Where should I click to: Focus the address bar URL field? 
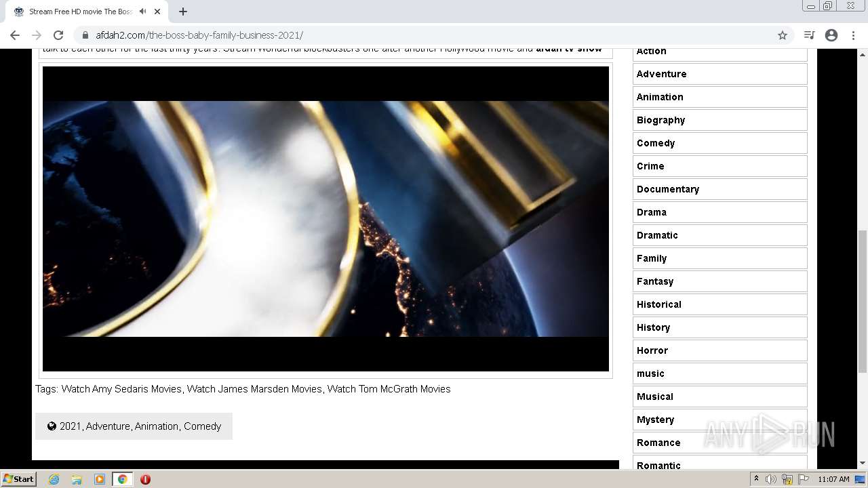pos(434,35)
